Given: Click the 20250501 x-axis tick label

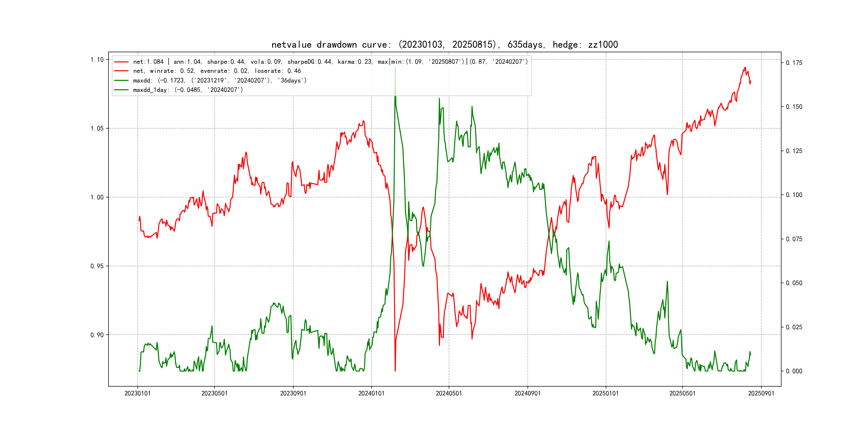Looking at the screenshot, I should pyautogui.click(x=682, y=394).
